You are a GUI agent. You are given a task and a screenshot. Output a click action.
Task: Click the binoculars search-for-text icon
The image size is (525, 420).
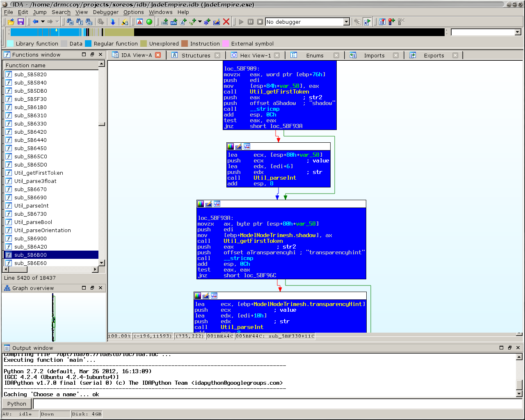click(80, 22)
